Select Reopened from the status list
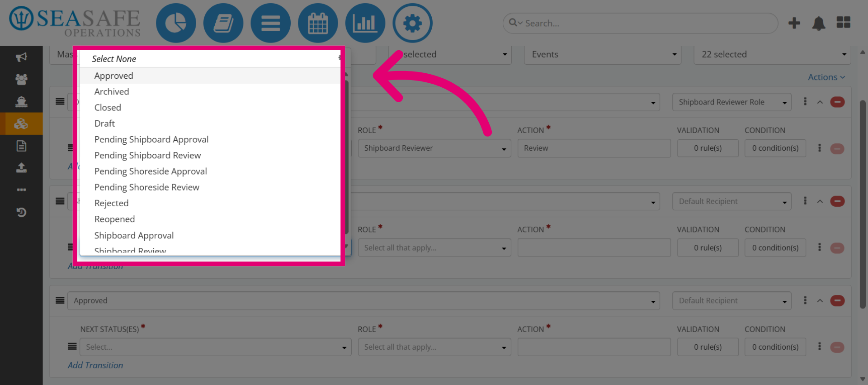The height and width of the screenshot is (385, 868). [210, 219]
